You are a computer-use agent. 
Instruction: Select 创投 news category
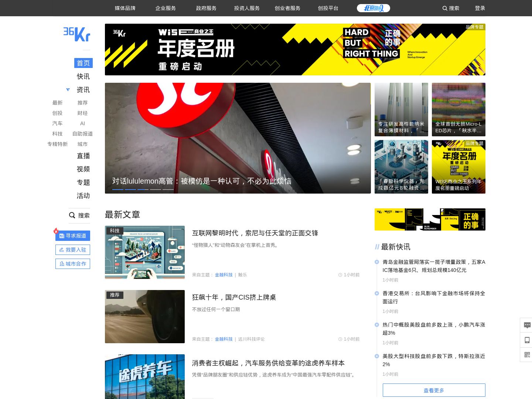58,113
